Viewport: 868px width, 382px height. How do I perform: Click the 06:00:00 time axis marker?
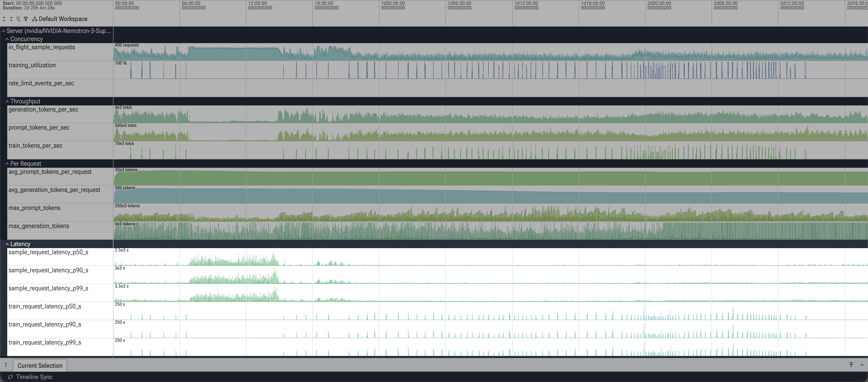[x=193, y=5]
